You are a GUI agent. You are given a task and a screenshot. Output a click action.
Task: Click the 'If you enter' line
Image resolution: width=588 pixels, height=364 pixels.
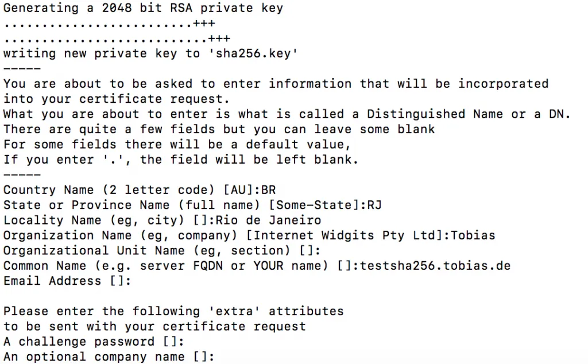pyautogui.click(x=181, y=160)
